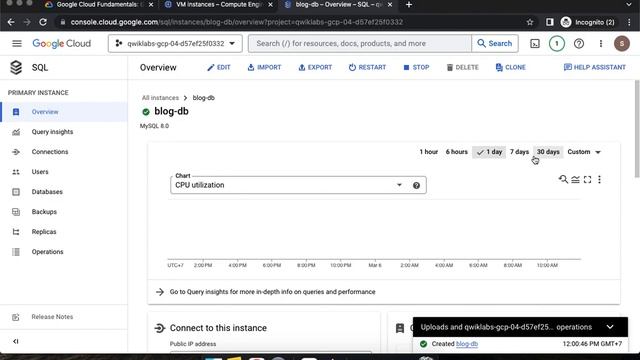This screenshot has width=640, height=360.
Task: Open the Created blog-db link
Action: point(467,344)
